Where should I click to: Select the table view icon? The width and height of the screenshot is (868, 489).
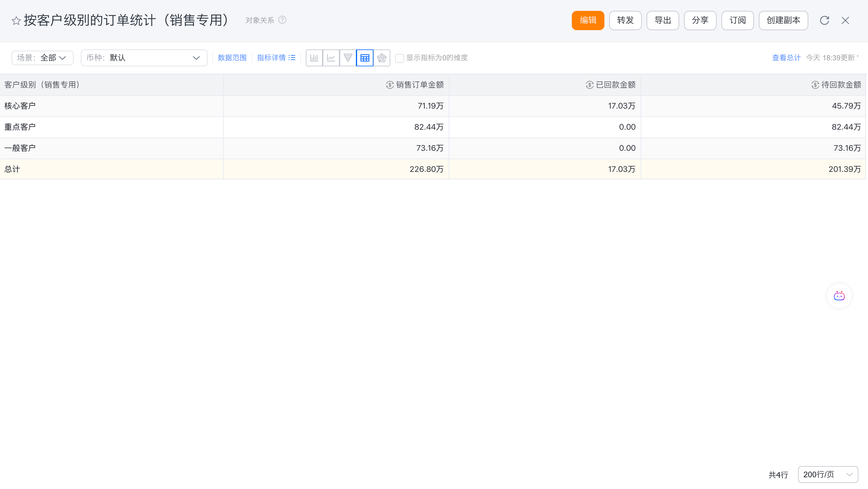(x=365, y=58)
